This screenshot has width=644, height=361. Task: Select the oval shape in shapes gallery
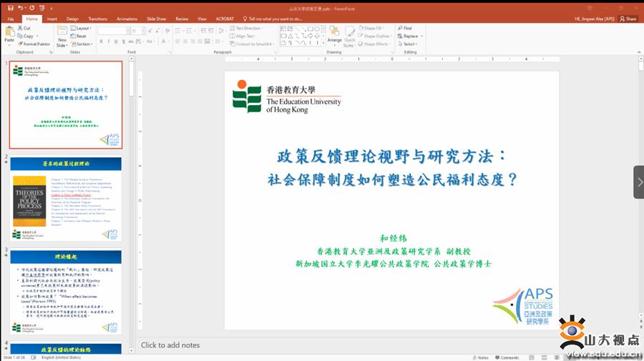tap(317, 29)
